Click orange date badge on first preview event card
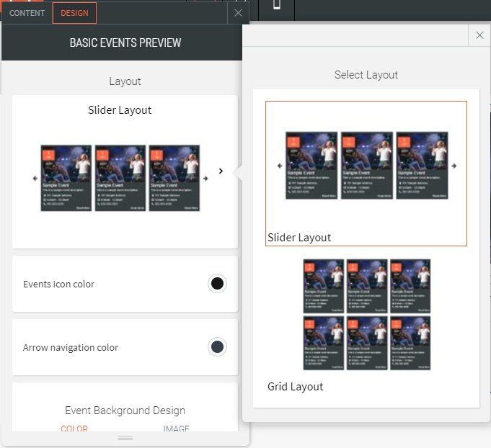Screen dimensions: 491x448 click(48, 156)
